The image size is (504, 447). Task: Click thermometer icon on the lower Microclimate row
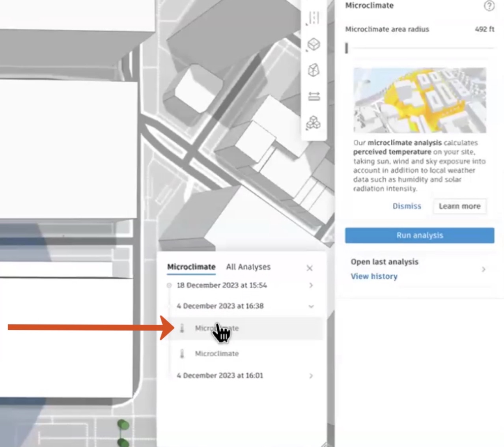click(182, 354)
